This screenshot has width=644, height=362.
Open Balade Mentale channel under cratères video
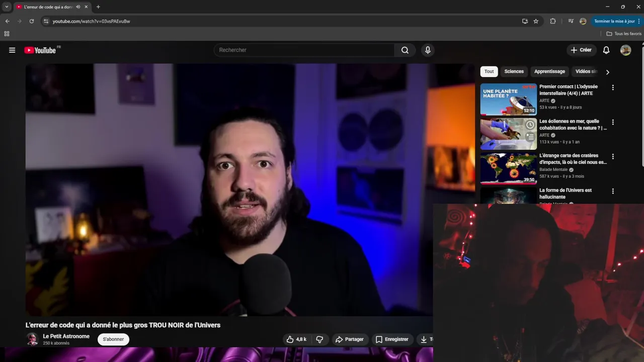[x=553, y=170]
